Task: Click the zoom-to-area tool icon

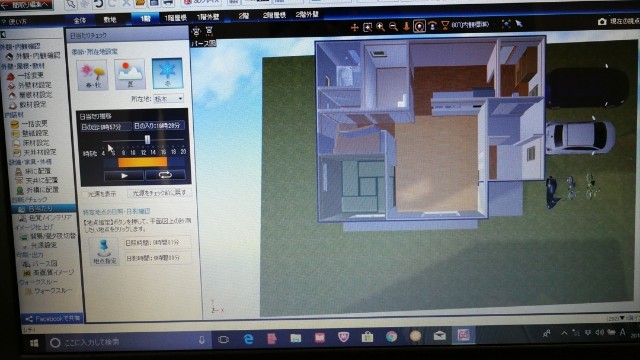Action: [367, 27]
